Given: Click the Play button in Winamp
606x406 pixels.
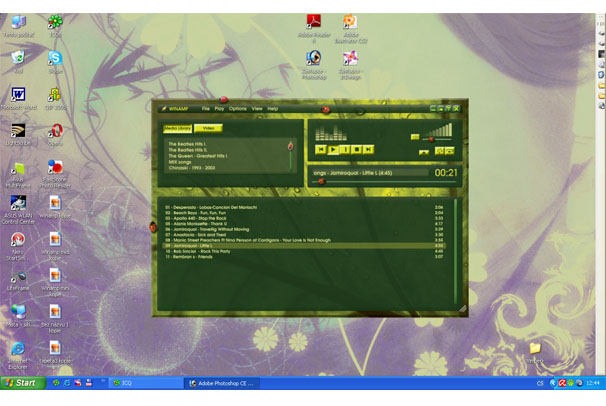Looking at the screenshot, I should (333, 149).
